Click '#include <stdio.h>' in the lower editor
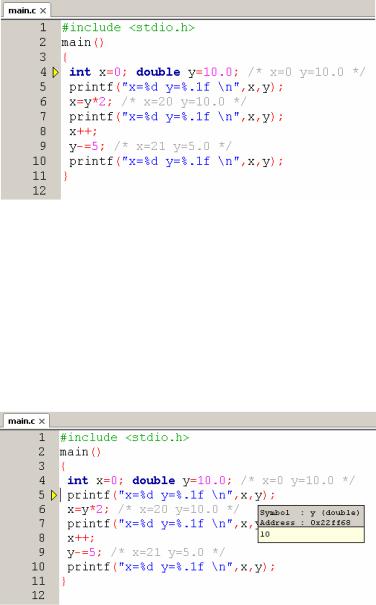Viewport: 376px width, 605px height. coord(125,437)
